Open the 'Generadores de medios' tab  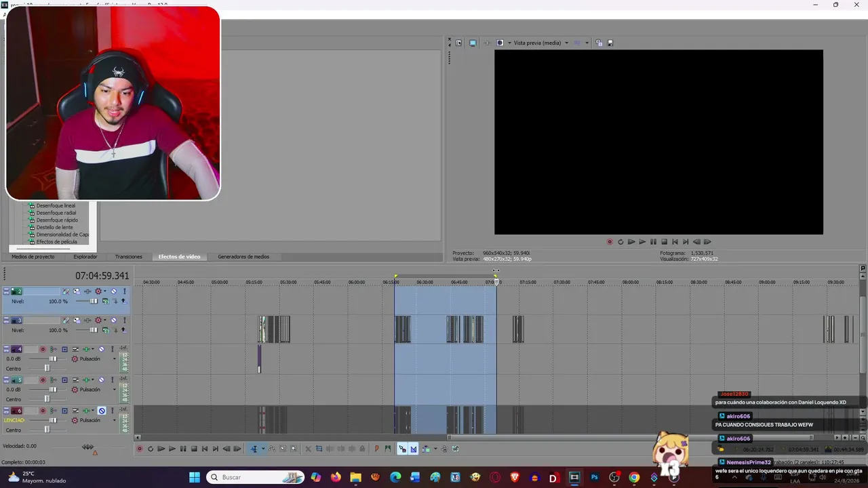click(x=243, y=257)
